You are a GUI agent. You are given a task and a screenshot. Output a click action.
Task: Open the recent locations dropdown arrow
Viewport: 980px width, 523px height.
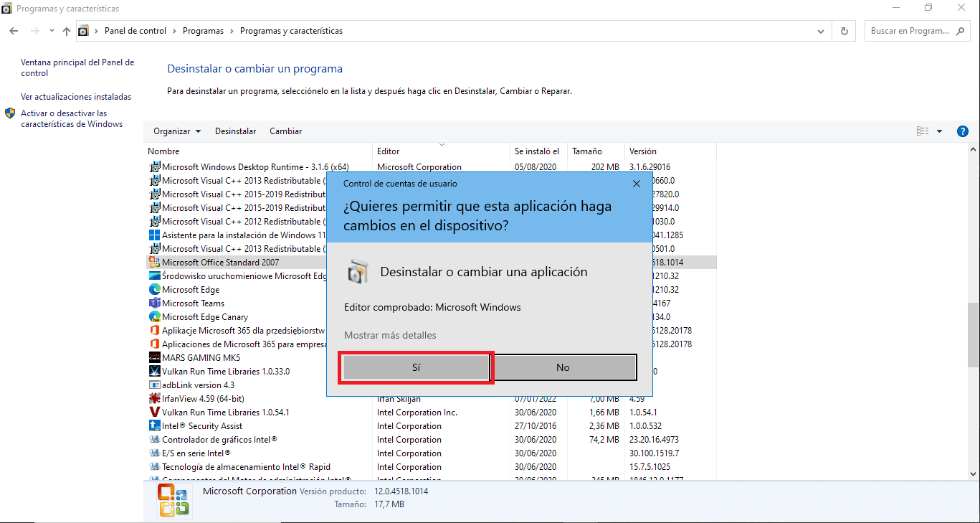click(x=52, y=31)
